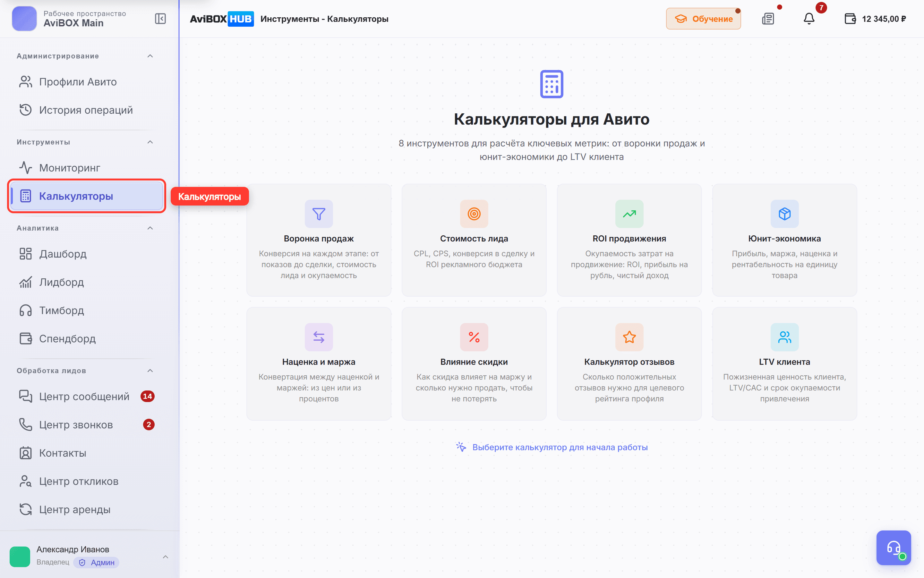Select the LTV клиента card title
Viewport: 924px width, 578px height.
point(785,362)
